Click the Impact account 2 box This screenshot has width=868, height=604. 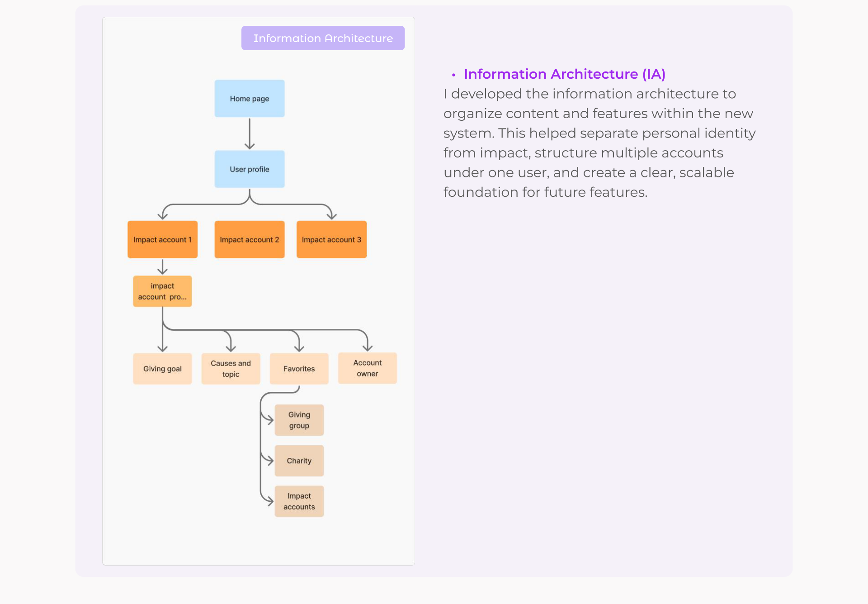pos(250,239)
